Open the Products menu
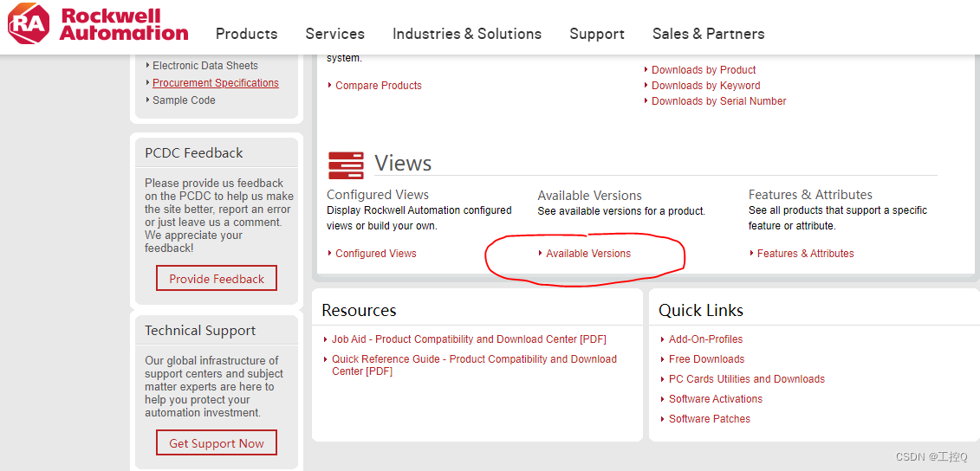Viewport: 980px width, 471px height. click(246, 34)
